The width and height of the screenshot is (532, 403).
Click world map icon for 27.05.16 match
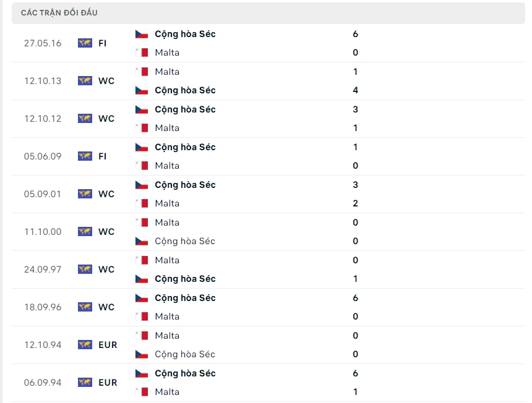point(85,43)
